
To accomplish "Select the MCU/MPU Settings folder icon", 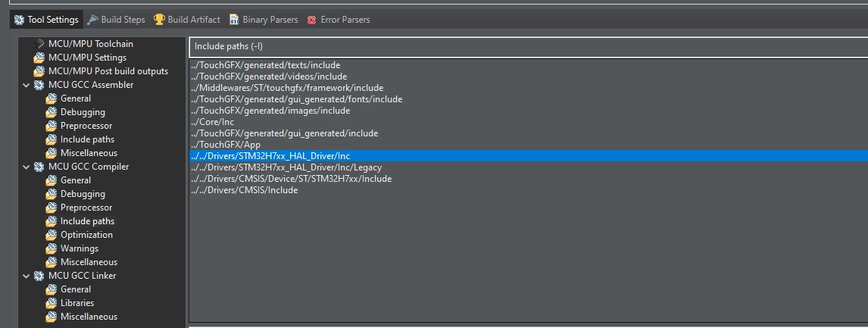I will 39,58.
